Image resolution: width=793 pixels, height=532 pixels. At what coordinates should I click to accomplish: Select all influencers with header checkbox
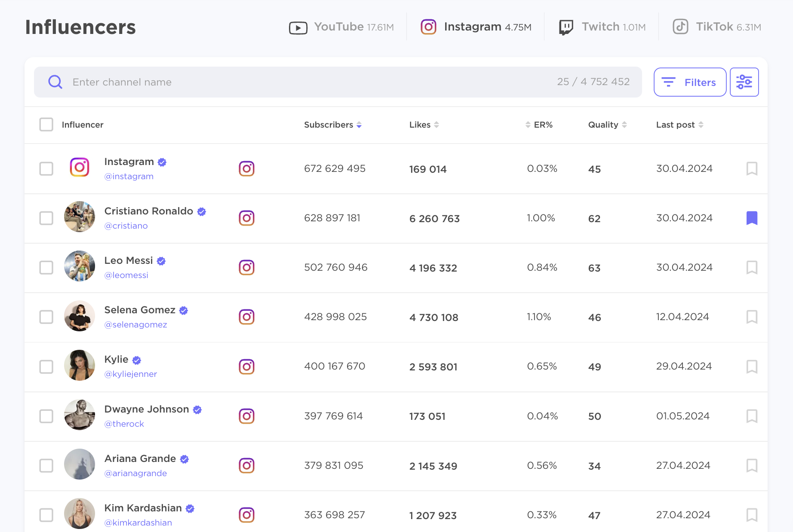coord(46,125)
